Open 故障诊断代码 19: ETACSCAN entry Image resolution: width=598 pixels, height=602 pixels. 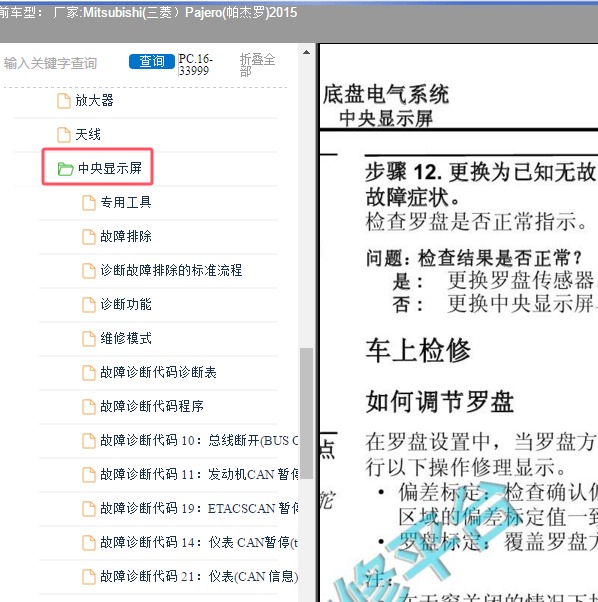pyautogui.click(x=199, y=508)
